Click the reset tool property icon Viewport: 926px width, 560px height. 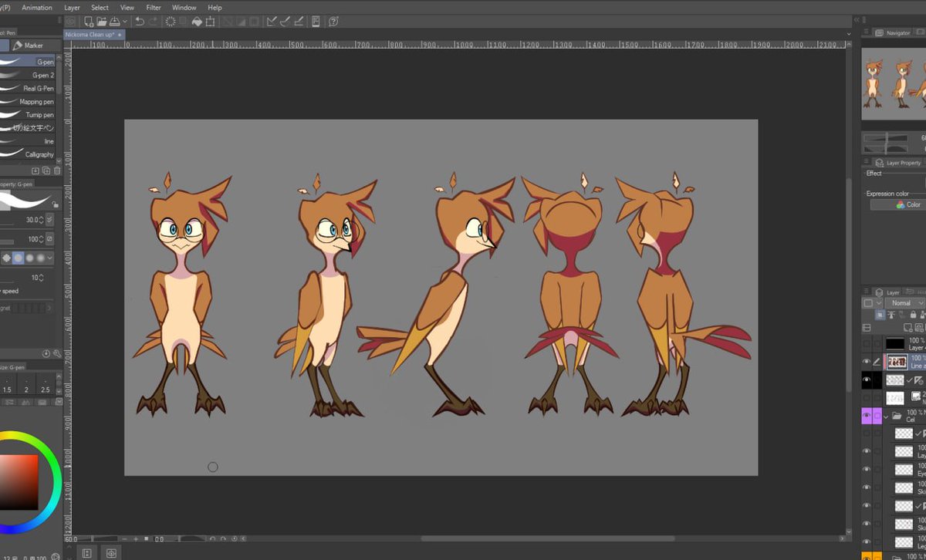tap(46, 353)
